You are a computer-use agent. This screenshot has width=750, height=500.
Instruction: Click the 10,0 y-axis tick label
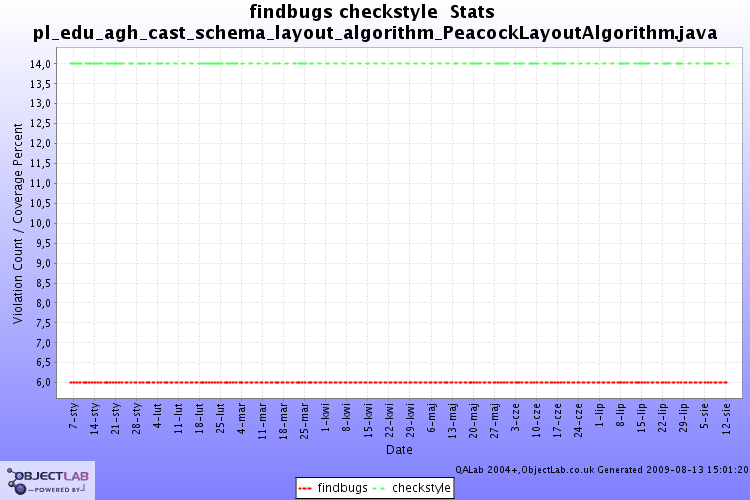click(x=40, y=223)
